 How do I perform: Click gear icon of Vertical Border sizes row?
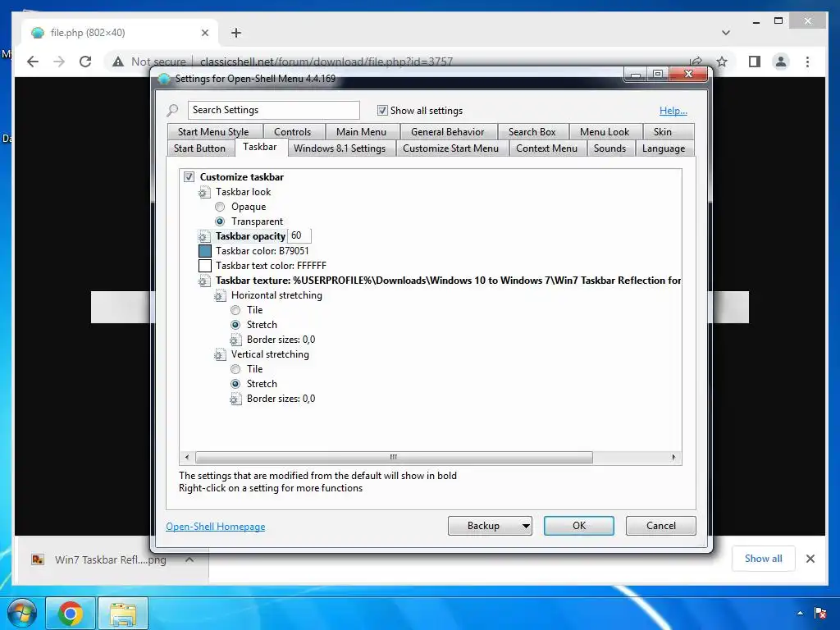tap(235, 399)
